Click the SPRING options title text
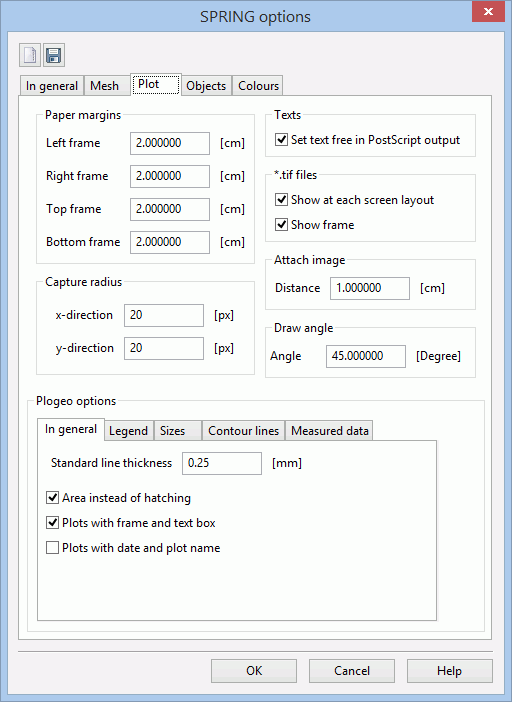 pos(255,17)
